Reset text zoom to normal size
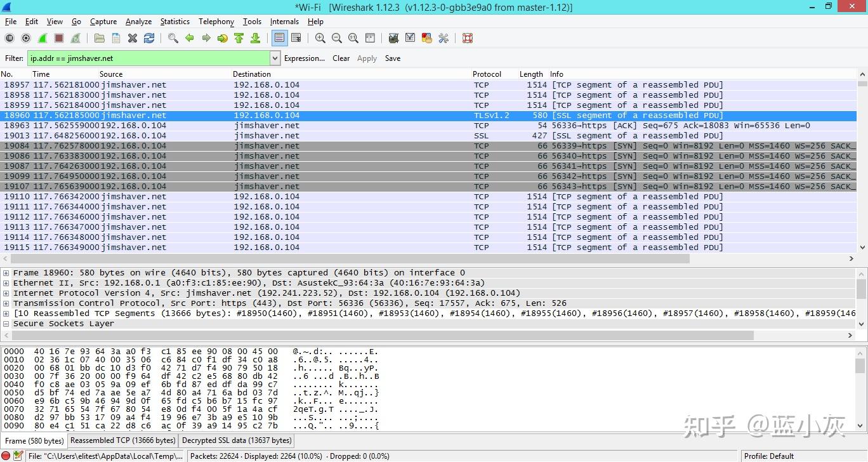 click(x=353, y=38)
